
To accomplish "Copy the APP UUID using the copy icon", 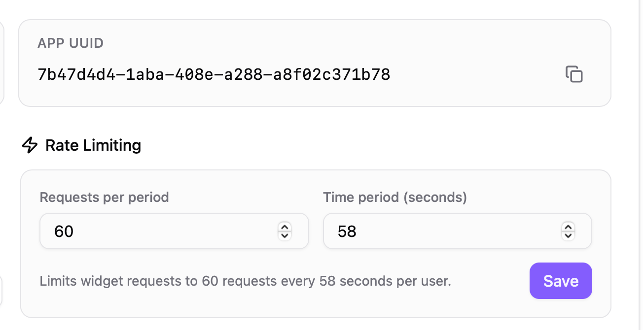I will pos(574,74).
